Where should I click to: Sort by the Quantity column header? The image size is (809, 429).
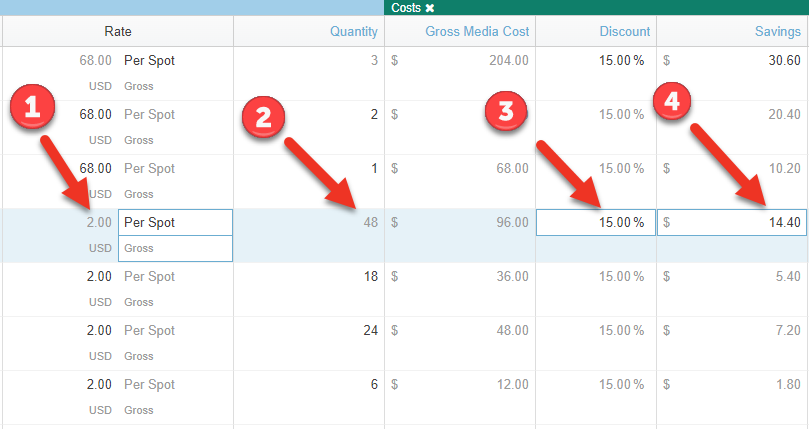click(354, 31)
